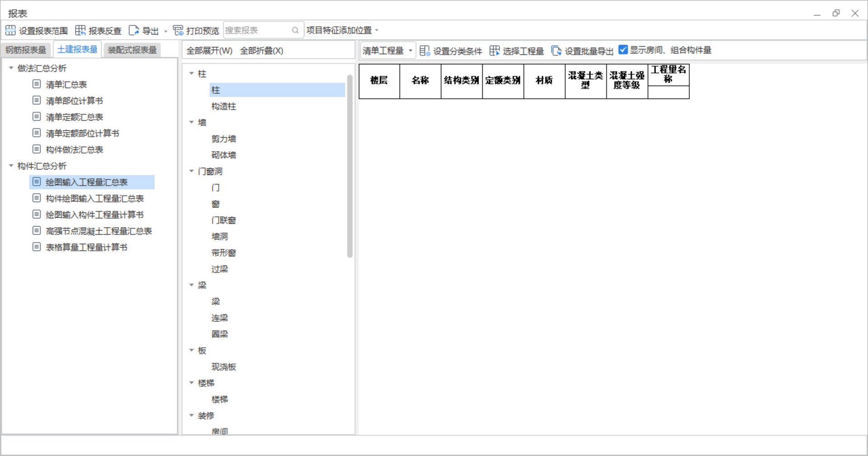Screen dimensions: 868x456
Task: Open 清单部位计算书 report icon
Action: [37, 100]
